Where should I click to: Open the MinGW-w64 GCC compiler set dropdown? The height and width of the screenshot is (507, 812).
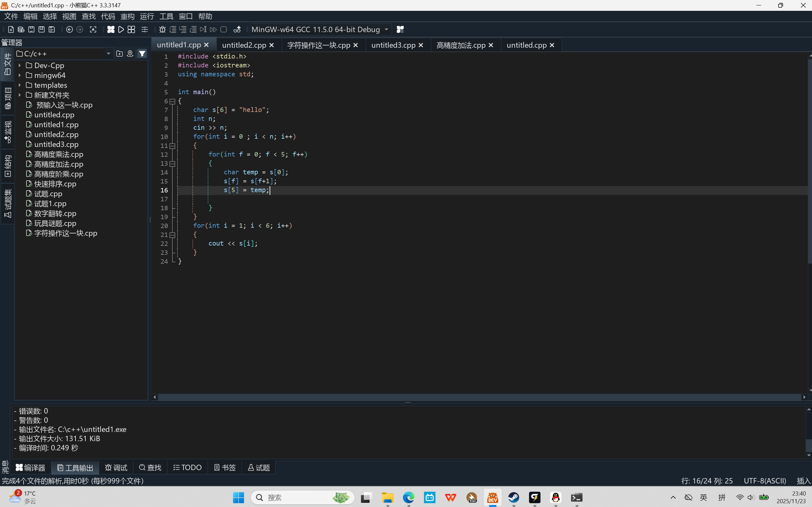tap(386, 30)
